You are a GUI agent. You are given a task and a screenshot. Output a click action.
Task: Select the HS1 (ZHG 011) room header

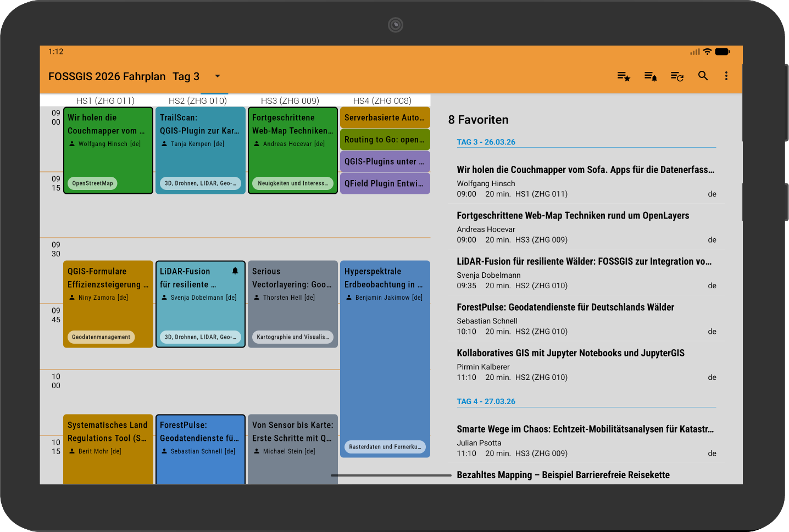(x=105, y=100)
